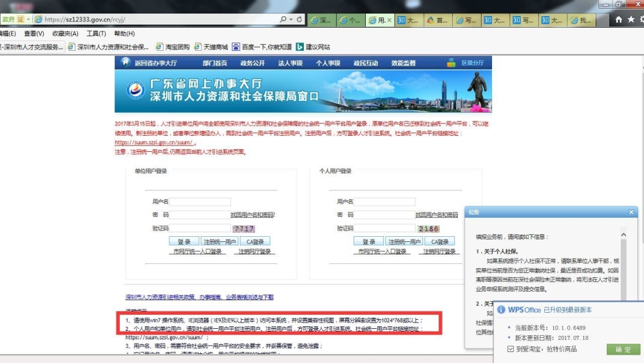
Task: Open 效能监督 in site navigation
Action: (403, 63)
